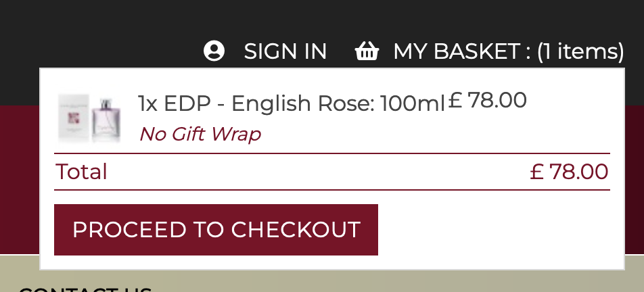Screen dimensions: 644x292
Task: Click the (1 items) basket count
Action: (580, 51)
